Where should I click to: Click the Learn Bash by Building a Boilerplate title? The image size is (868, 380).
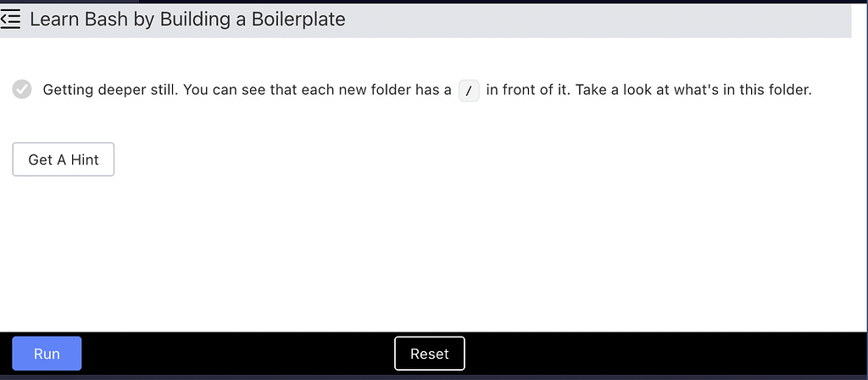click(x=187, y=20)
